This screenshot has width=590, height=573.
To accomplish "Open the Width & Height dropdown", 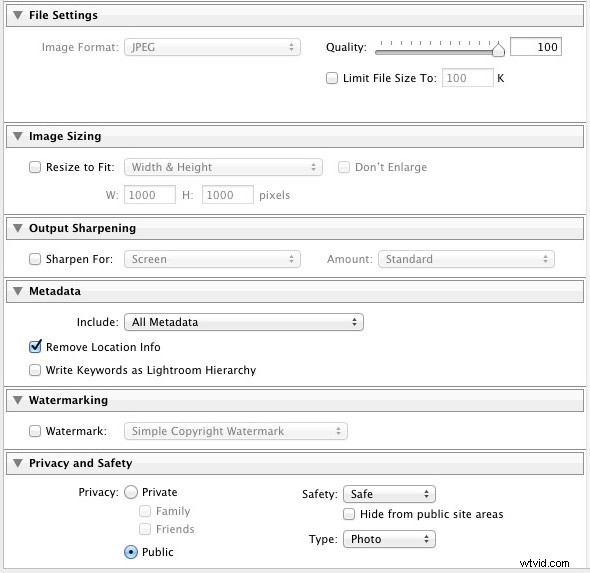I will [x=223, y=167].
